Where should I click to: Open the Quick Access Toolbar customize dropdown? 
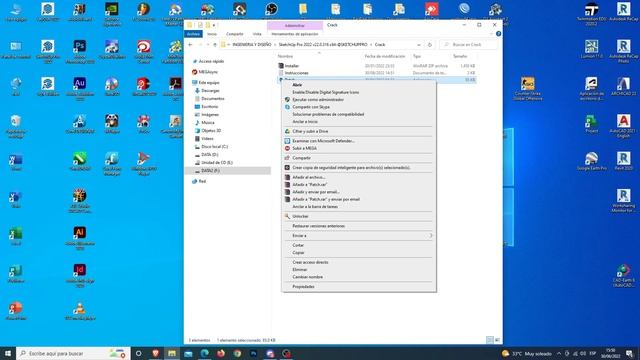pos(214,25)
